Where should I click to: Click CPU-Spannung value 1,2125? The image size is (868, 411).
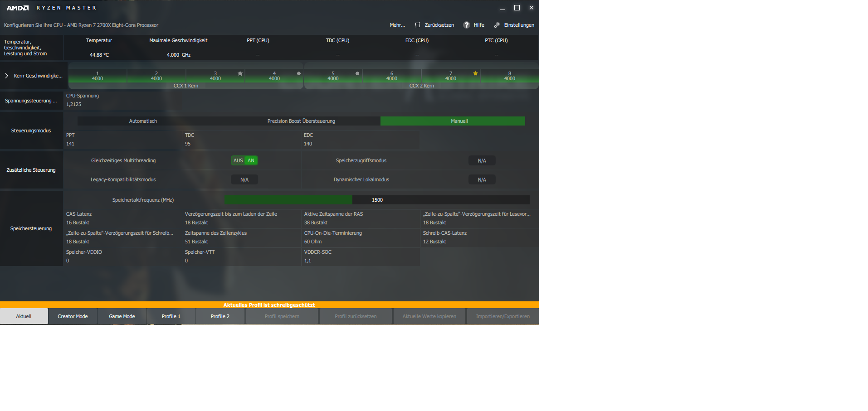(74, 104)
